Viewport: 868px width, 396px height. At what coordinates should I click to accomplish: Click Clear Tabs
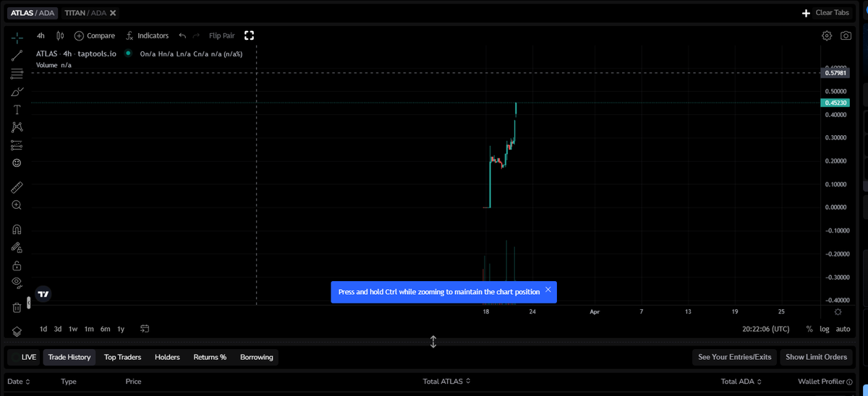832,12
